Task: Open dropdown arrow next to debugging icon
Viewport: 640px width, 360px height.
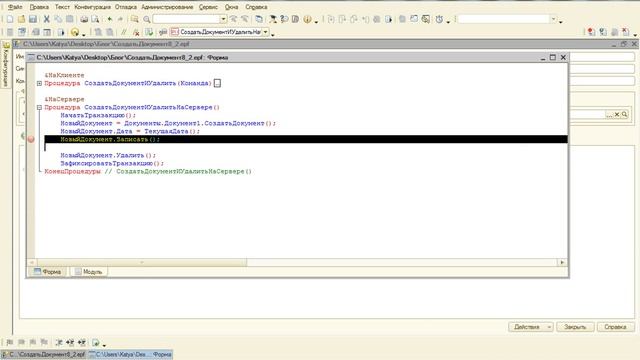Action: [x=83, y=34]
